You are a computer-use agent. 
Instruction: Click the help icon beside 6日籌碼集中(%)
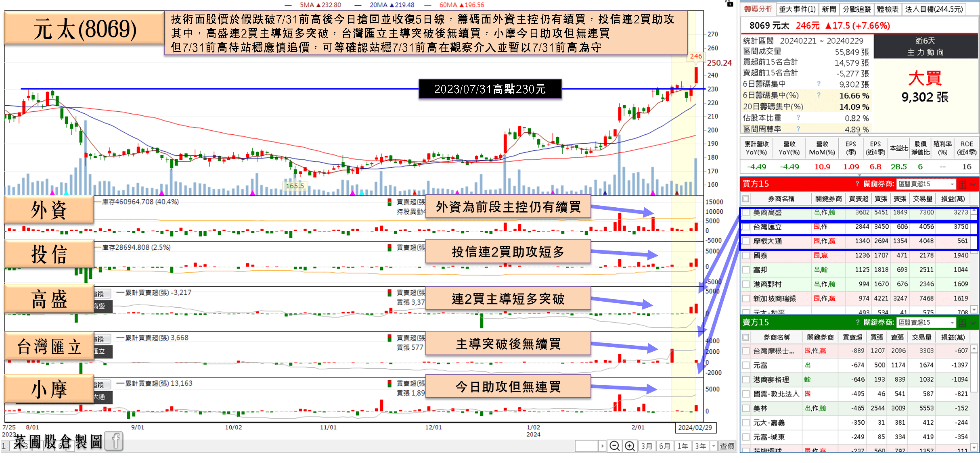(x=819, y=95)
